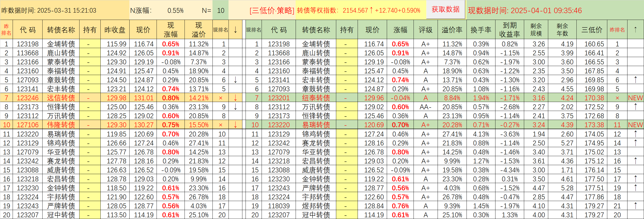Image resolution: width=644 pixels, height=219 pixels.
Task: Click the 获取数据 button
Action: [x=445, y=9]
